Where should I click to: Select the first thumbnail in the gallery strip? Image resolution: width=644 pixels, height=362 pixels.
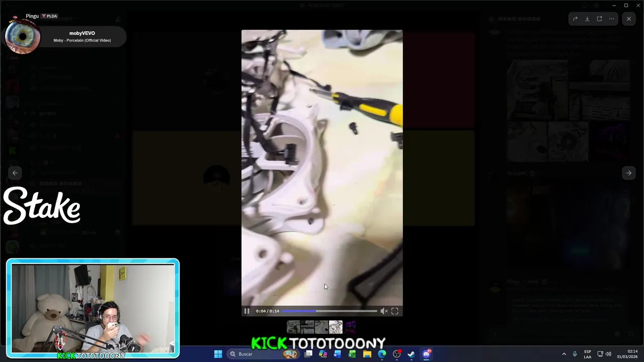[293, 328]
